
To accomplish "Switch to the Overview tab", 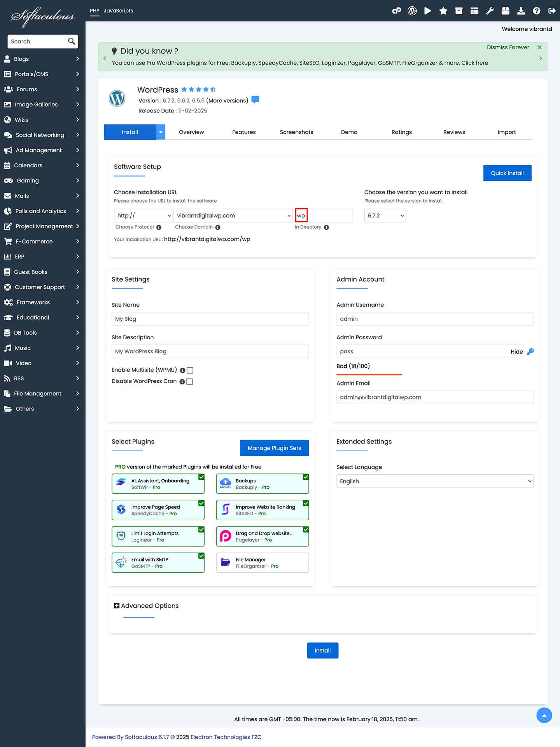I will (191, 132).
